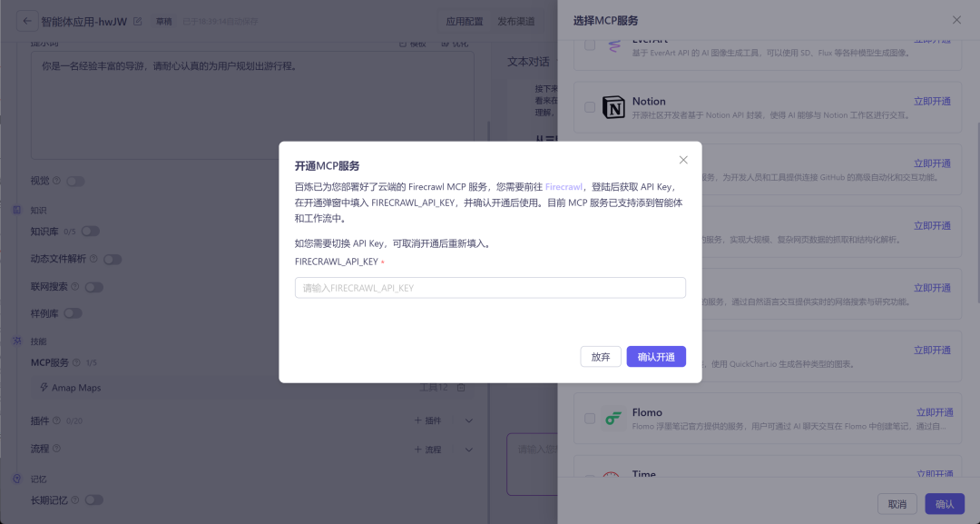Close the 开通MCP服务 dialog
The image size is (980, 524).
pos(683,160)
